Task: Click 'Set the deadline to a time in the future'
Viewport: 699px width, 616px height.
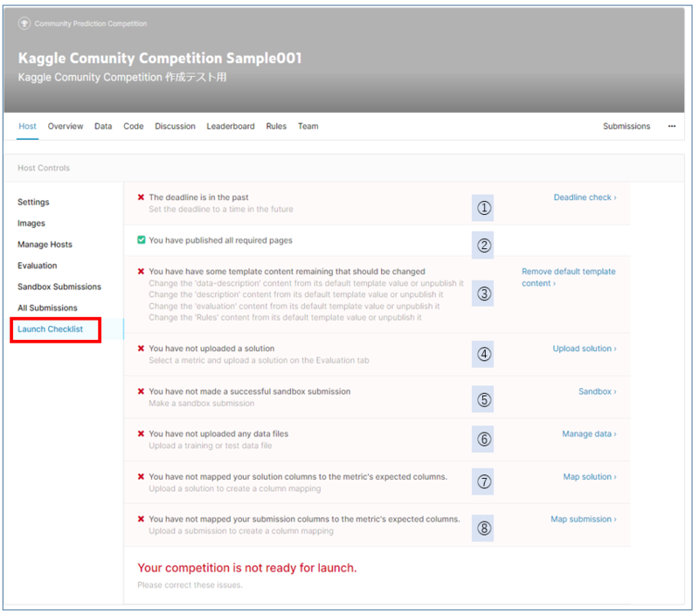Action: click(221, 209)
